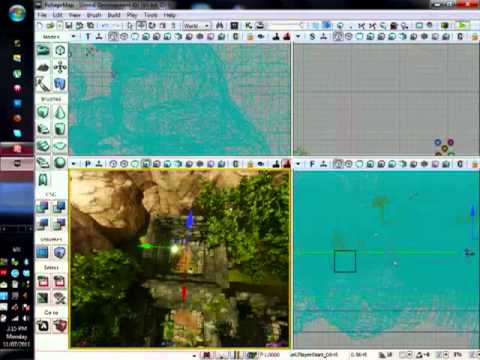Click the P perspective viewport type button
This screenshot has width=480, height=360.
pyautogui.click(x=88, y=164)
